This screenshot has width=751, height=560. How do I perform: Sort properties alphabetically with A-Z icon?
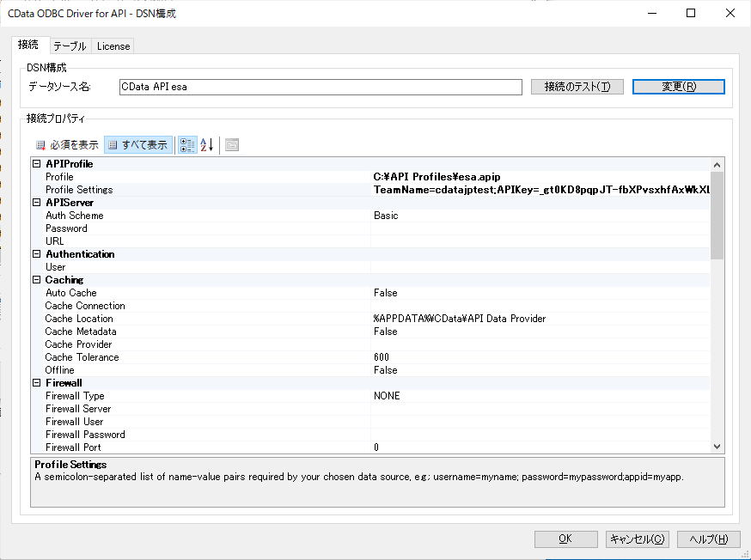[207, 145]
